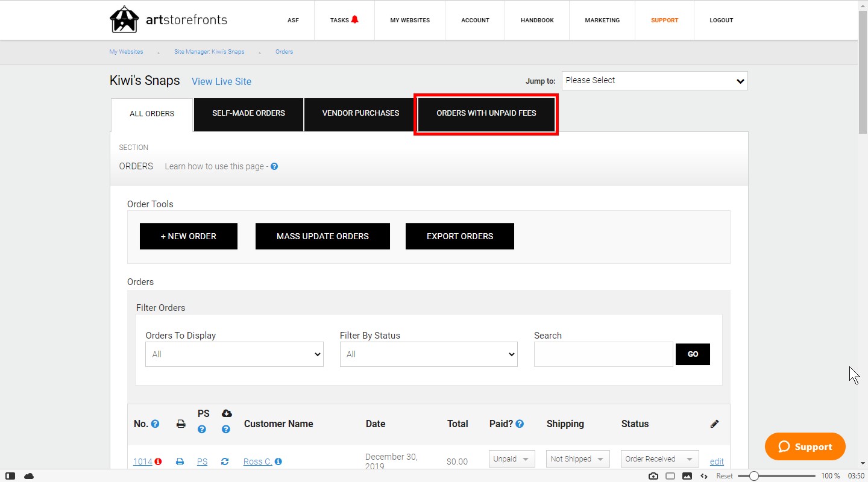The width and height of the screenshot is (868, 482).
Task: Open the Account menu item
Action: (x=475, y=20)
